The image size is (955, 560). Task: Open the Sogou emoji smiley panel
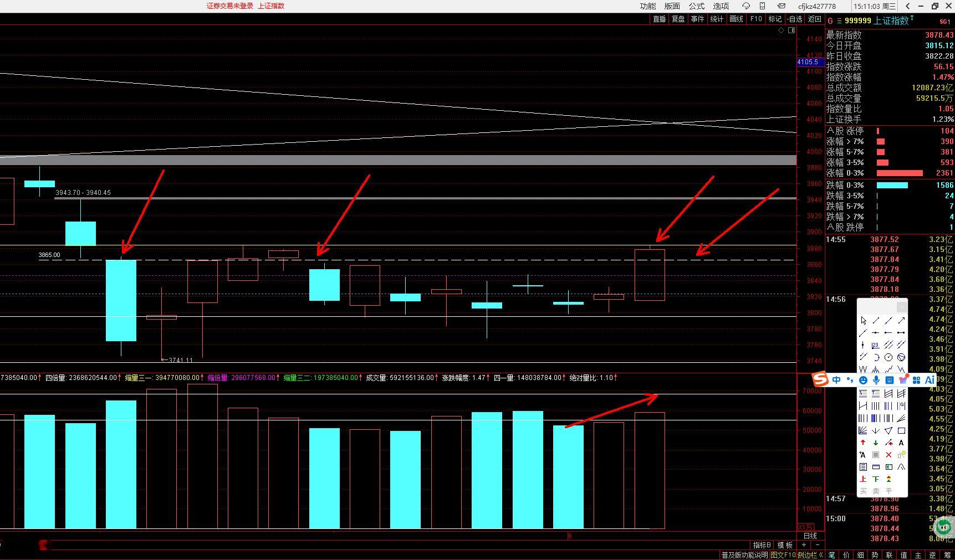click(x=863, y=380)
